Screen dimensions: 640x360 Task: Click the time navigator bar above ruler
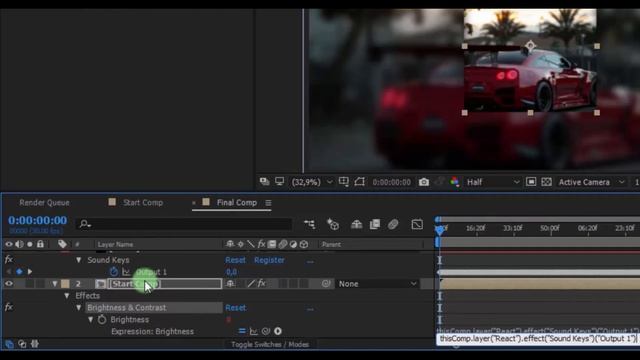pos(539,220)
